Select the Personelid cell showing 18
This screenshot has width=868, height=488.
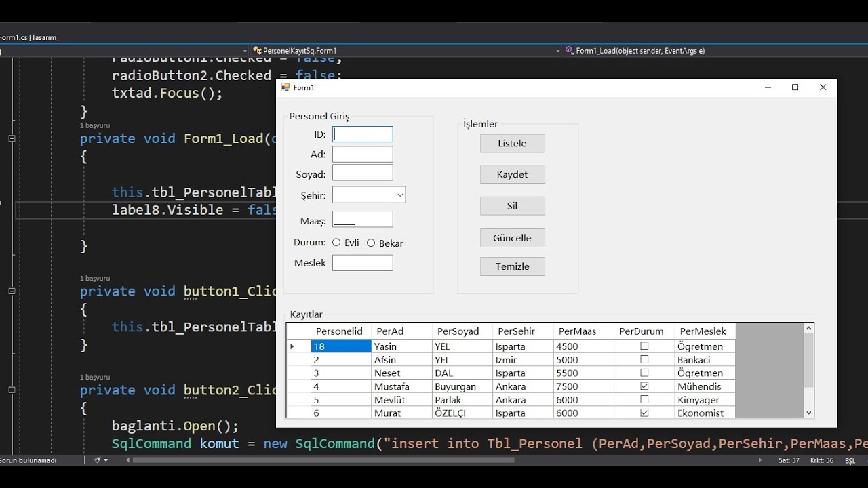click(341, 346)
